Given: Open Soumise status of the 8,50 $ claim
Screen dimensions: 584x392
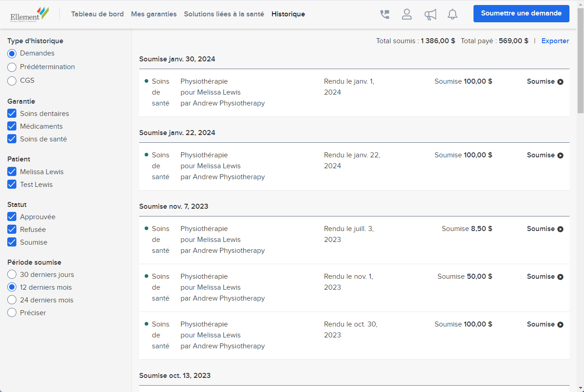Looking at the screenshot, I should tap(541, 229).
